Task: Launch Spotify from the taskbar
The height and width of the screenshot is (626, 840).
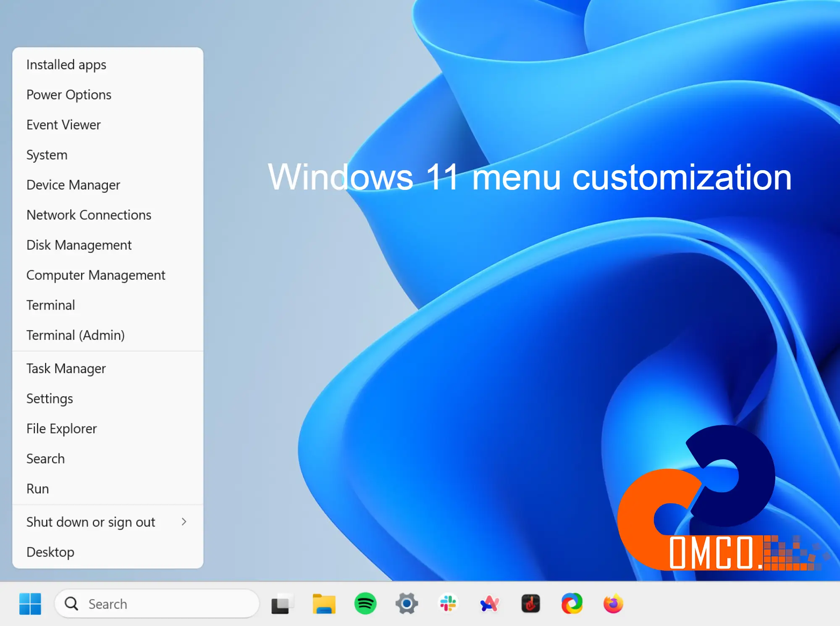Action: point(365,604)
